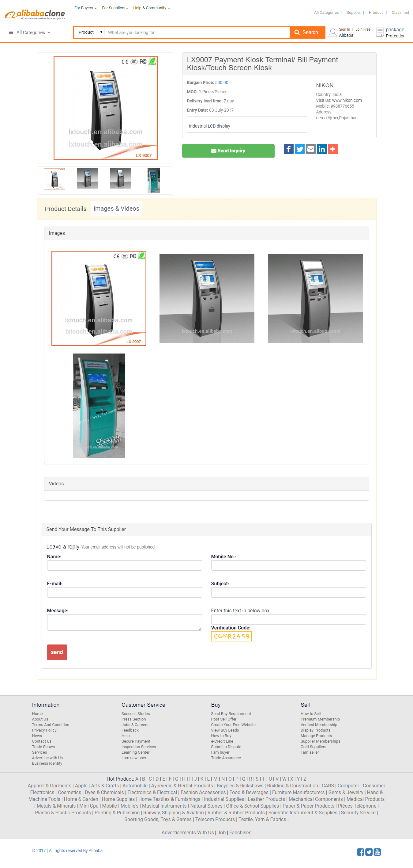Select the Images & Videos tab
Image resolution: width=413 pixels, height=868 pixels.
(x=116, y=208)
